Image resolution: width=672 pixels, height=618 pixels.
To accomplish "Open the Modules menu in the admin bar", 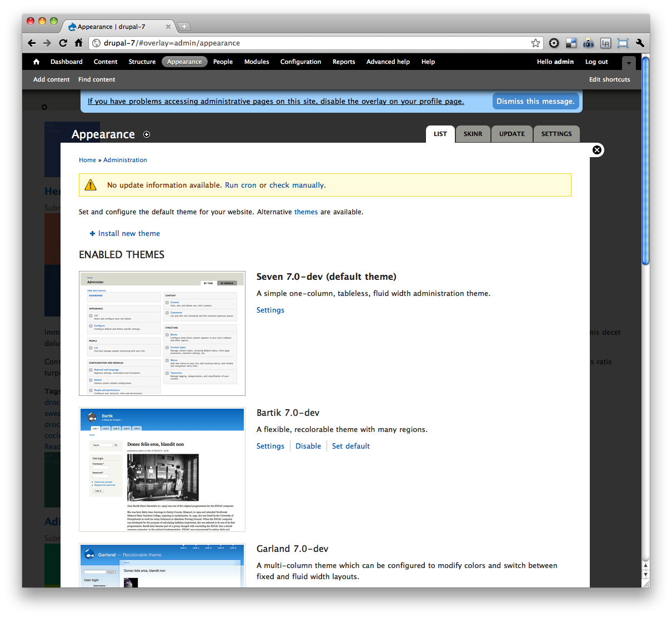I will pyautogui.click(x=257, y=62).
